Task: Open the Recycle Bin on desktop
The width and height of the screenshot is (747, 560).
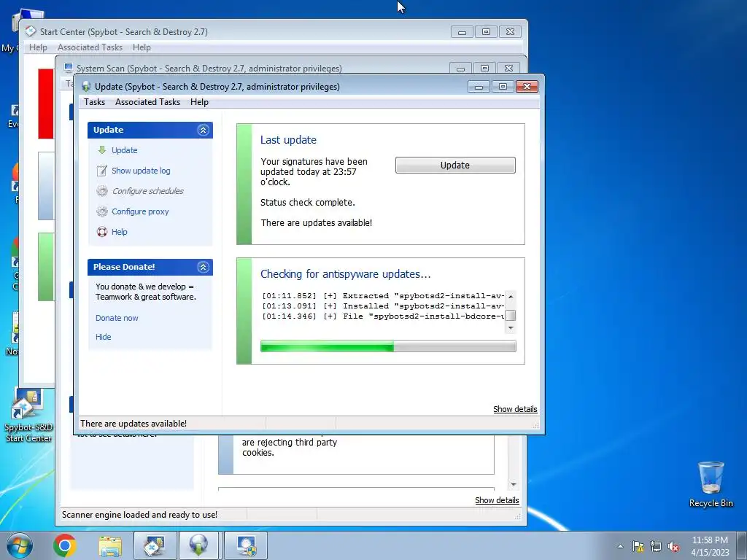Action: click(x=711, y=484)
